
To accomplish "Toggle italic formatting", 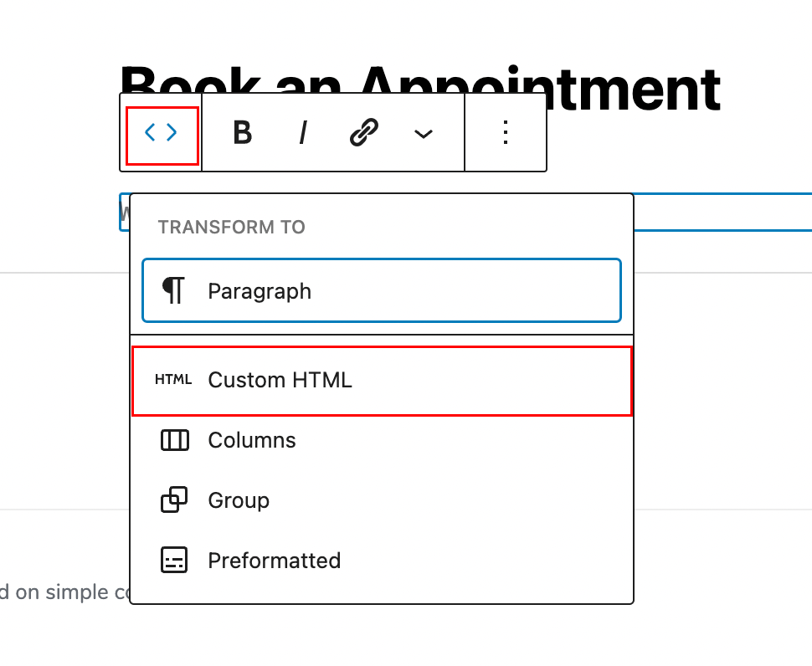I will coord(303,133).
